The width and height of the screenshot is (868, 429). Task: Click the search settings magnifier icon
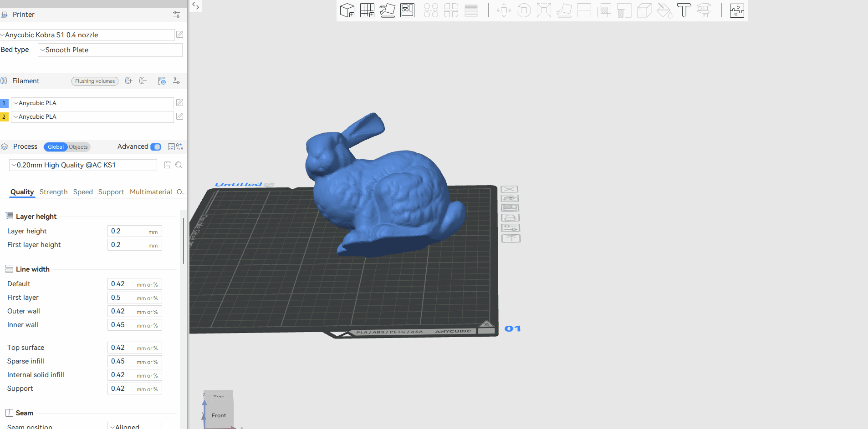coord(179,165)
